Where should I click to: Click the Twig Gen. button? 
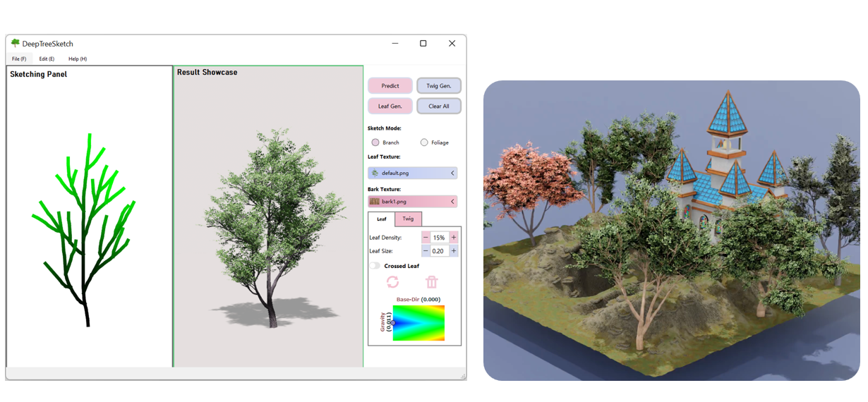pos(439,86)
